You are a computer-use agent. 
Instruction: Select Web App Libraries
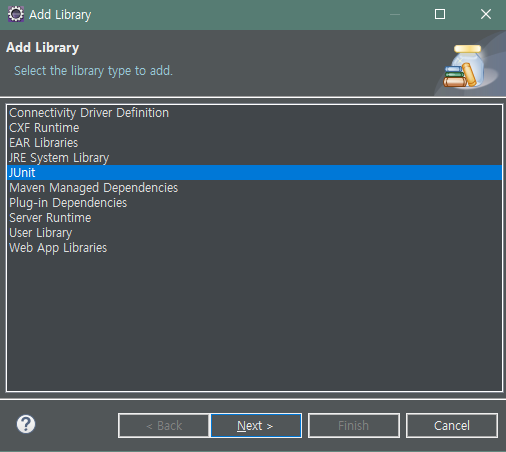tap(254, 248)
